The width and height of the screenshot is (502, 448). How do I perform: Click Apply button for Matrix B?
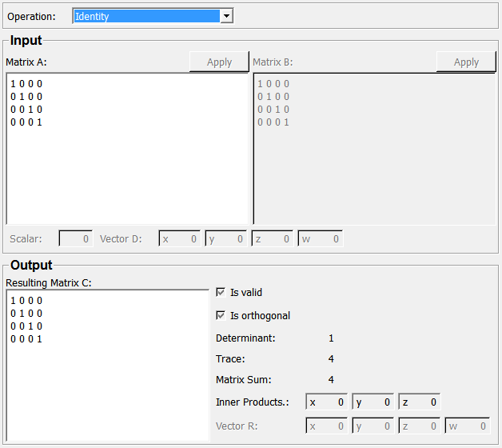(466, 62)
